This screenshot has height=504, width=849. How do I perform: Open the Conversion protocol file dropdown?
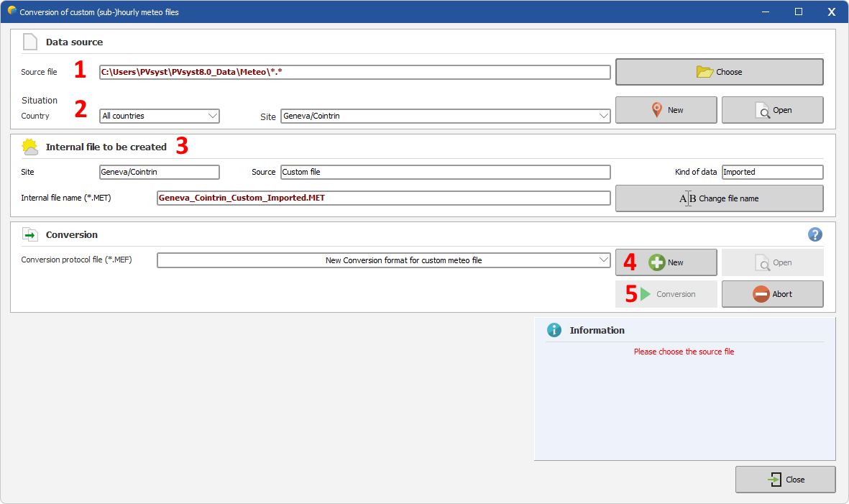tap(383, 260)
